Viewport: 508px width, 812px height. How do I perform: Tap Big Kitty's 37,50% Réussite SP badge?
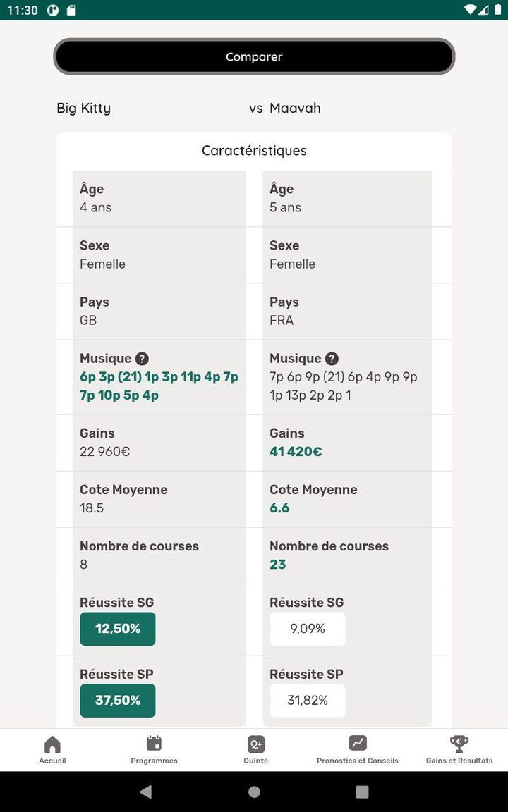point(118,701)
